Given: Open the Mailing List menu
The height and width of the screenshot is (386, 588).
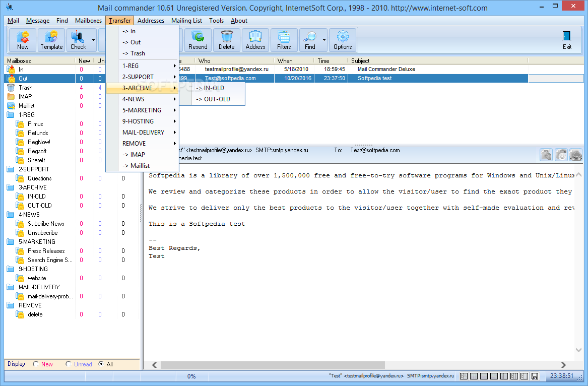Looking at the screenshot, I should (186, 21).
